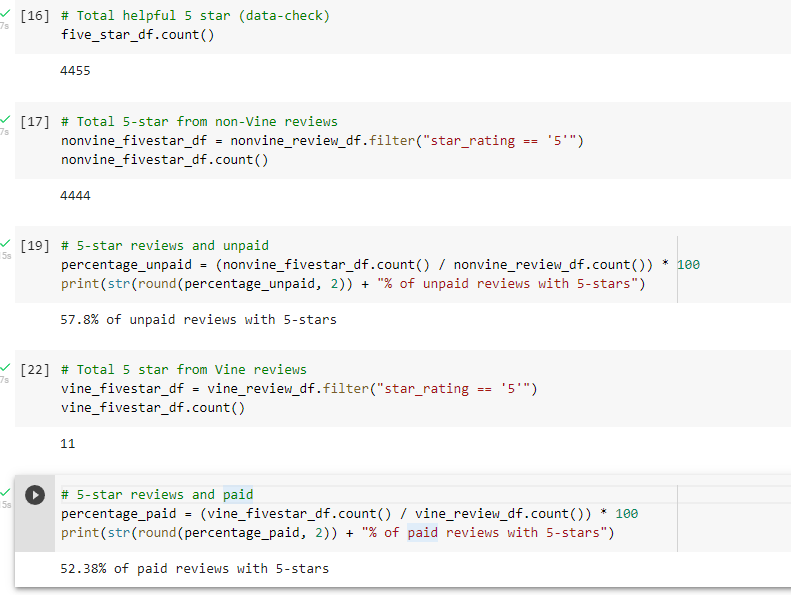The image size is (791, 595).
Task: Click the percentage_unpaid calculation line
Action: point(380,265)
